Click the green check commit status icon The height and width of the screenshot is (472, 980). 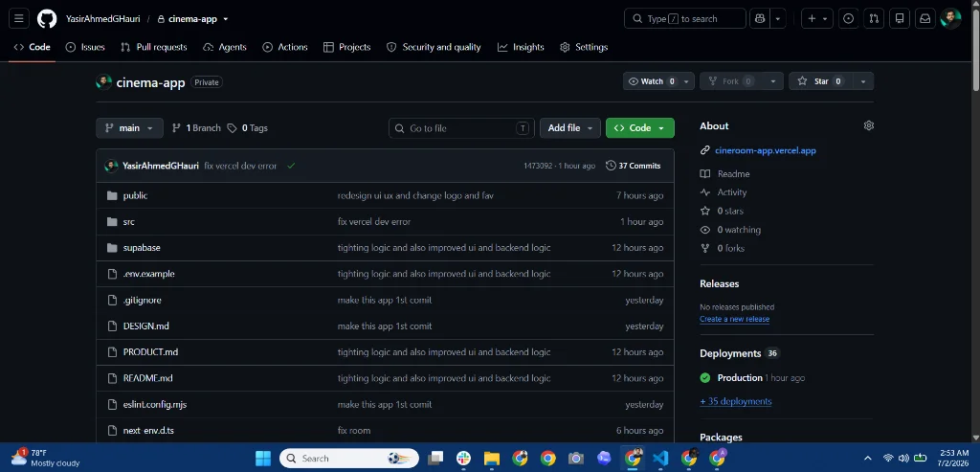point(291,166)
